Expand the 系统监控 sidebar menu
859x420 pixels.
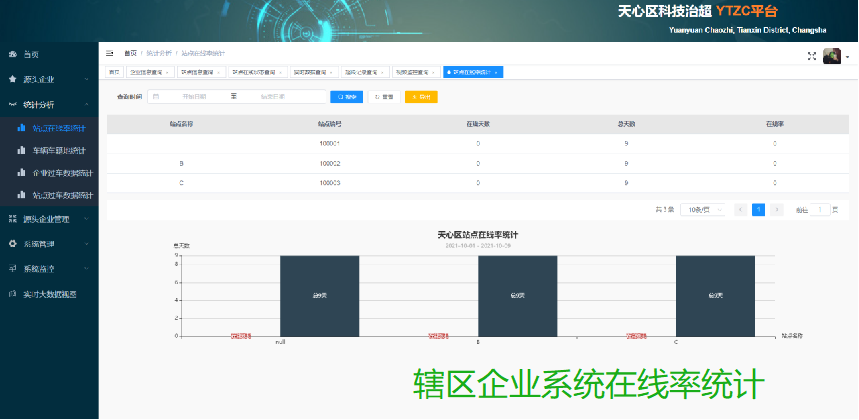pyautogui.click(x=48, y=269)
